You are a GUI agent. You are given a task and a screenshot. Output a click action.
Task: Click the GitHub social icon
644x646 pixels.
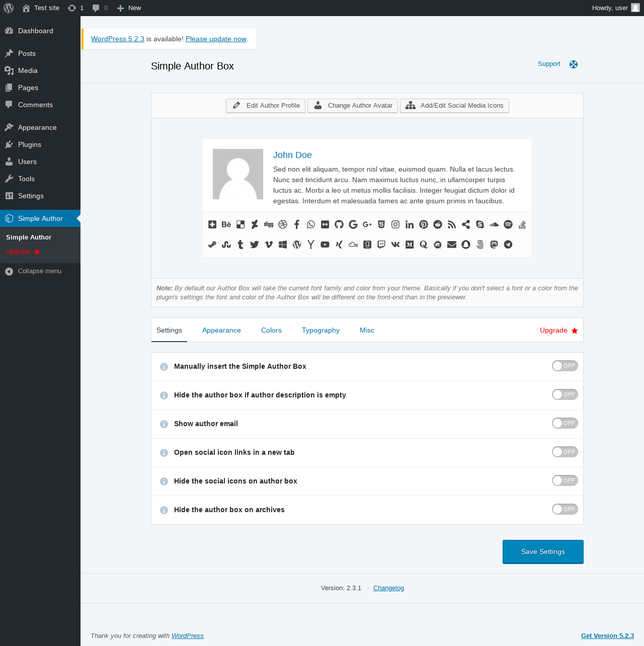339,224
